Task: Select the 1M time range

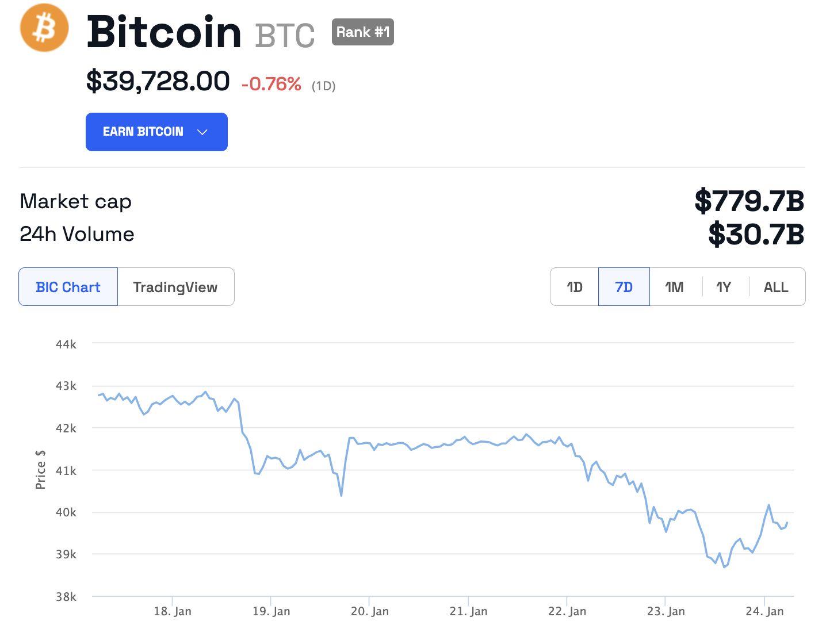Action: (x=675, y=287)
